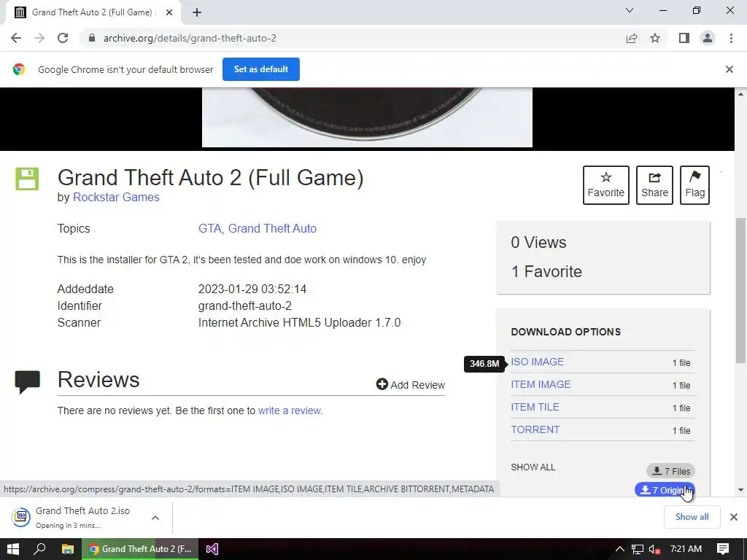Share this page via address bar icon

tap(632, 38)
